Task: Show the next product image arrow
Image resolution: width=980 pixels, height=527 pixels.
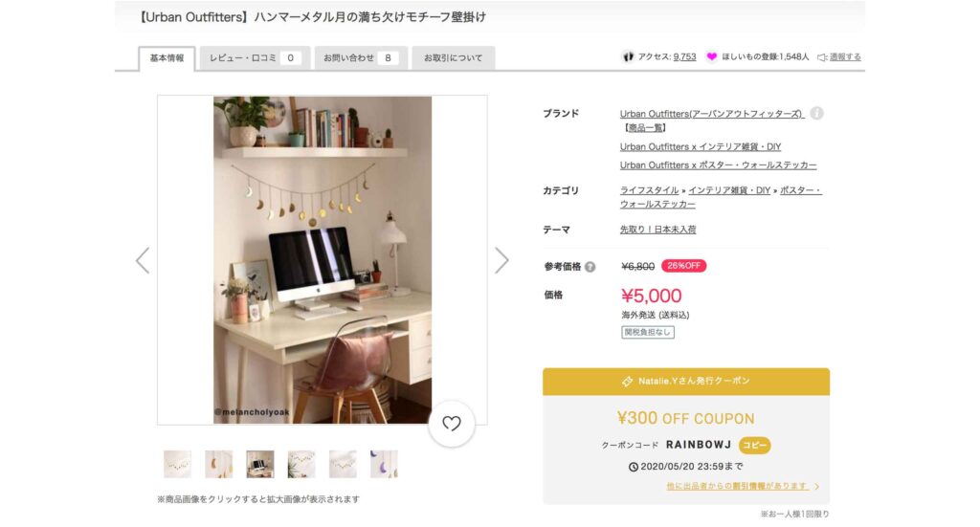Action: 501,260
